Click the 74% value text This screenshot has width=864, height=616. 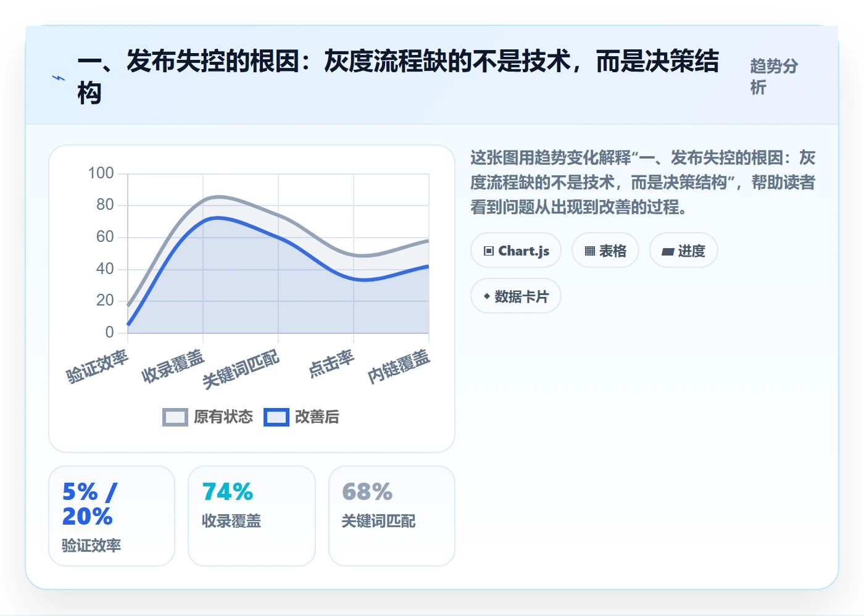click(228, 492)
